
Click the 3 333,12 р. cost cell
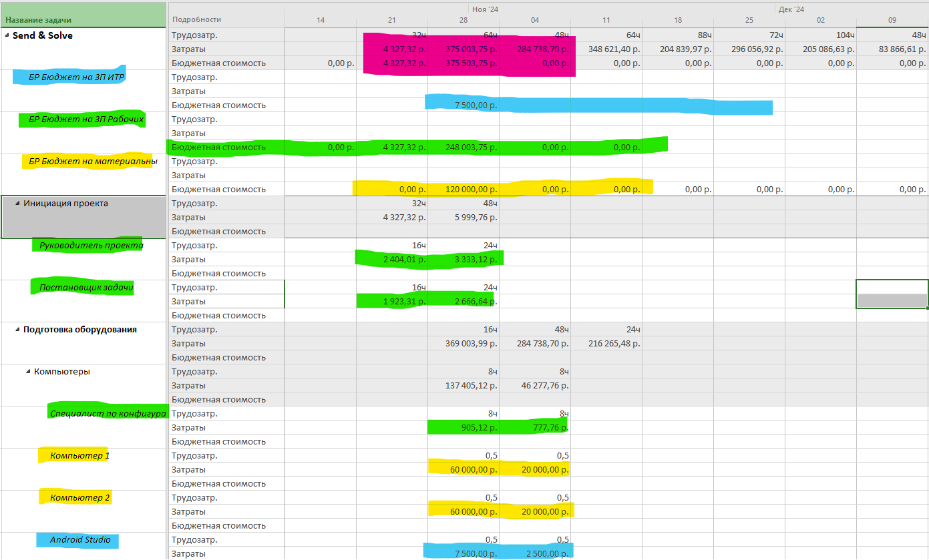point(463,260)
